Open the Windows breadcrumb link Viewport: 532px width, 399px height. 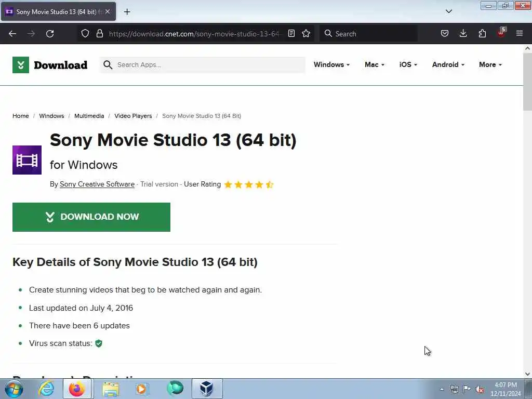click(51, 116)
